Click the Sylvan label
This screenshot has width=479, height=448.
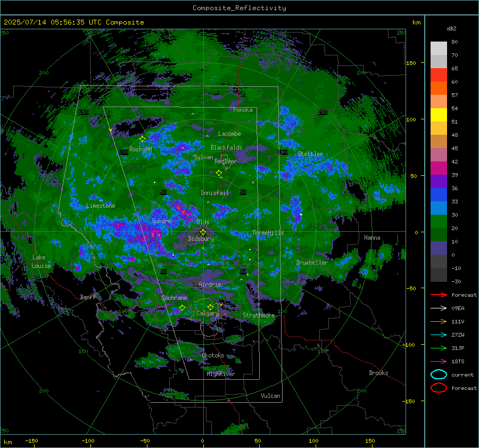click(203, 157)
